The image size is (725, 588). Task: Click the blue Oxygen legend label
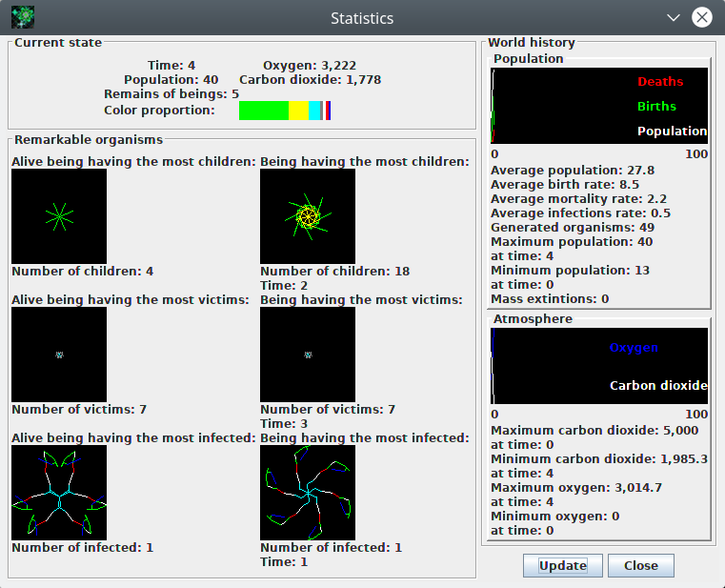click(634, 348)
